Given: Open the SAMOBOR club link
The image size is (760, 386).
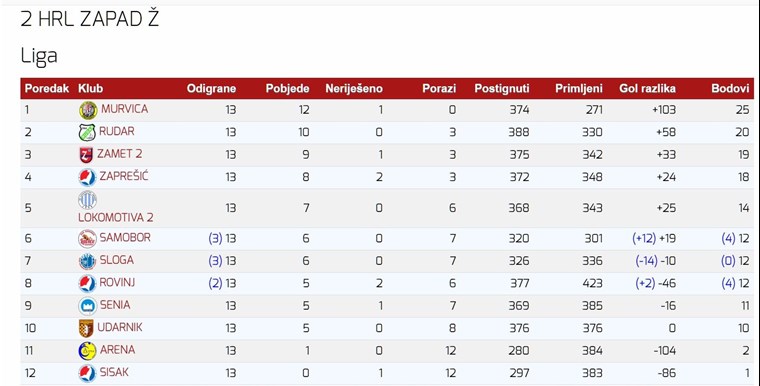Looking at the screenshot, I should click(125, 238).
